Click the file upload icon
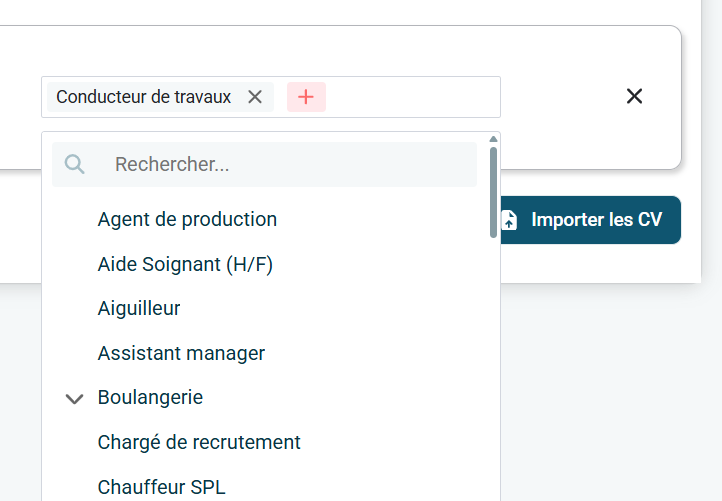This screenshot has width=722, height=501. pyautogui.click(x=509, y=220)
